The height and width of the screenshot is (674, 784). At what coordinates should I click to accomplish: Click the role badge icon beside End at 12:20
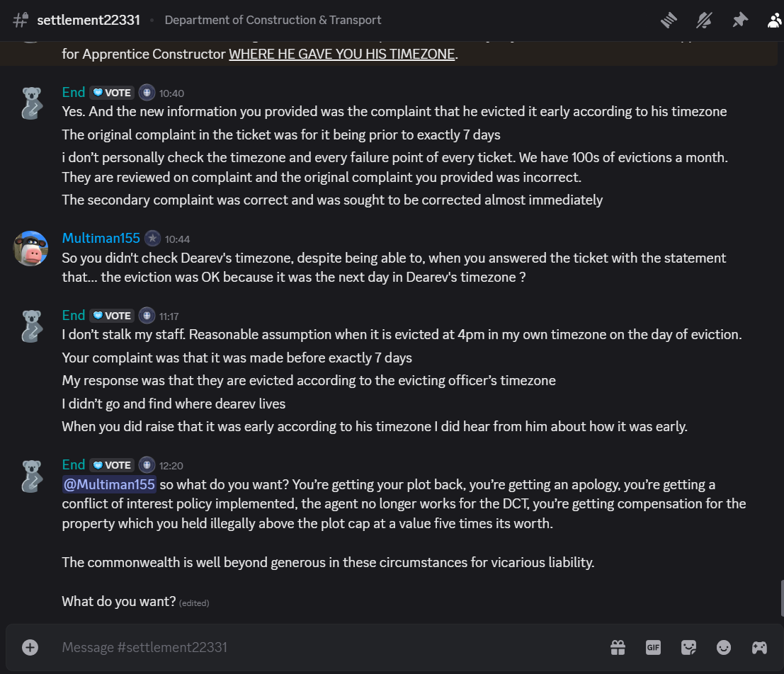pos(147,465)
